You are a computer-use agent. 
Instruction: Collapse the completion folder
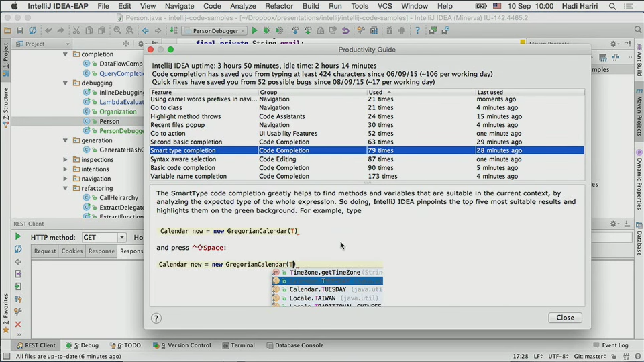coord(65,54)
